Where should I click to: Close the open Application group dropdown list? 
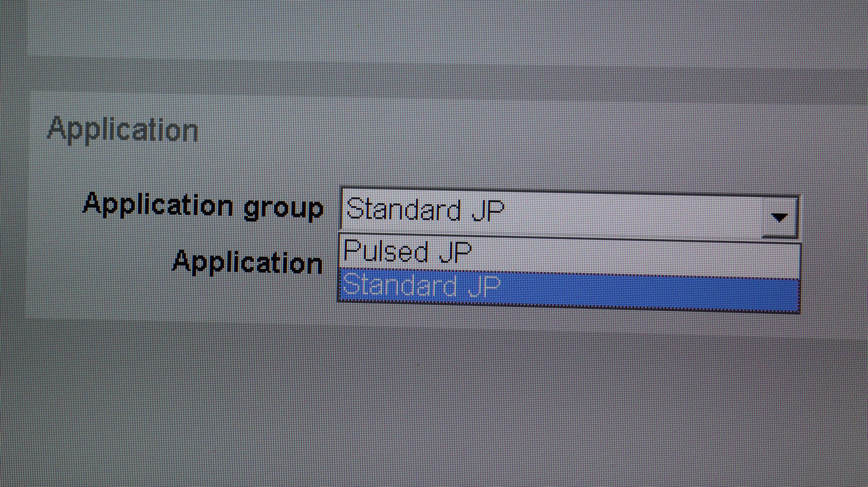779,217
